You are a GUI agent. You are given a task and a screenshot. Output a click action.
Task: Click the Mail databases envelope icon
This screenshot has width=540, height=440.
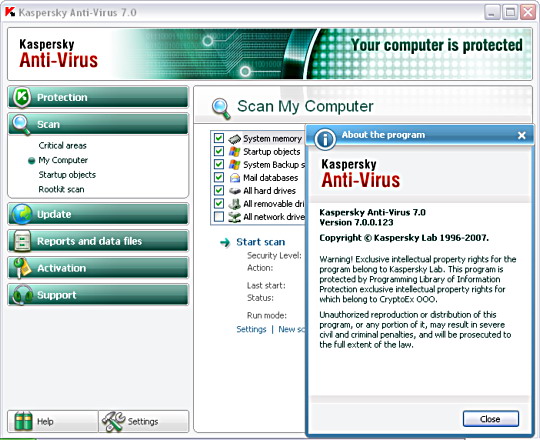[235, 178]
